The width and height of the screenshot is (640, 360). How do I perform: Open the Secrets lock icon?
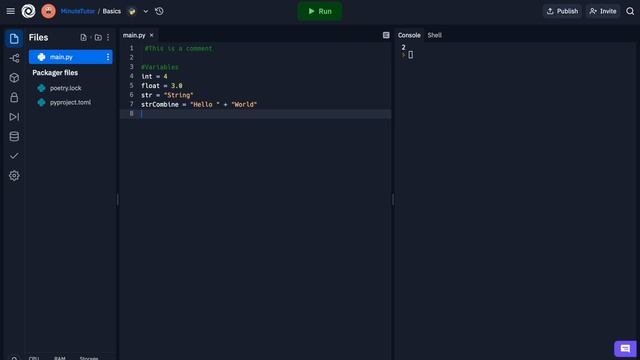14,98
